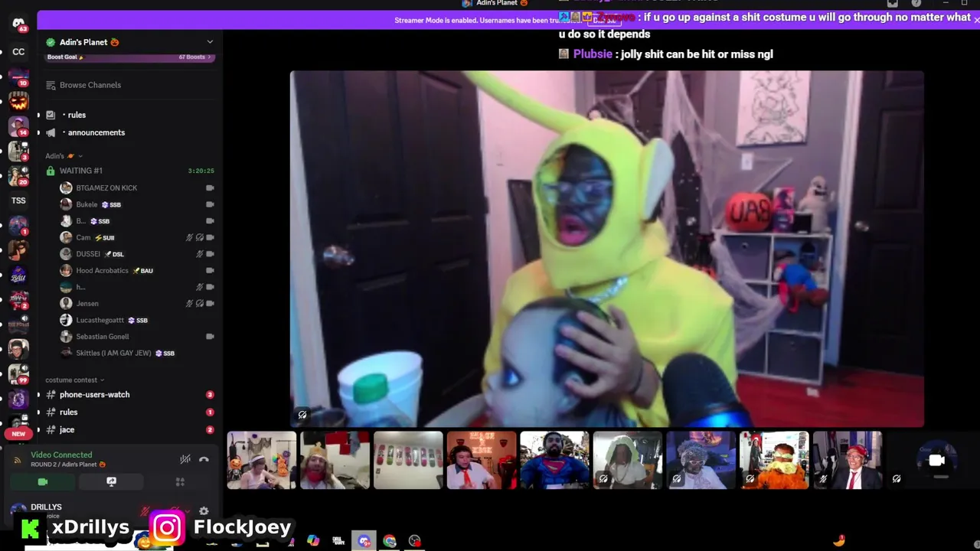
Task: Select user Sebastian Gonell
Action: pos(103,337)
